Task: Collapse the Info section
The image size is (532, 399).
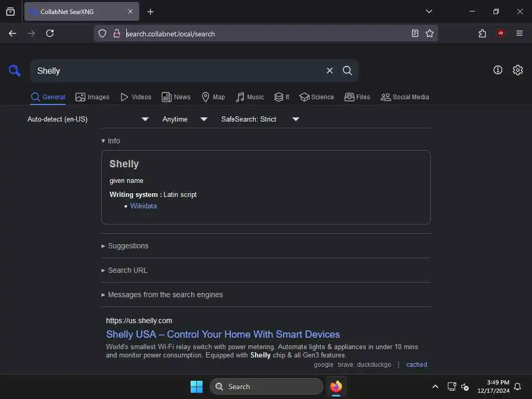Action: coord(111,141)
